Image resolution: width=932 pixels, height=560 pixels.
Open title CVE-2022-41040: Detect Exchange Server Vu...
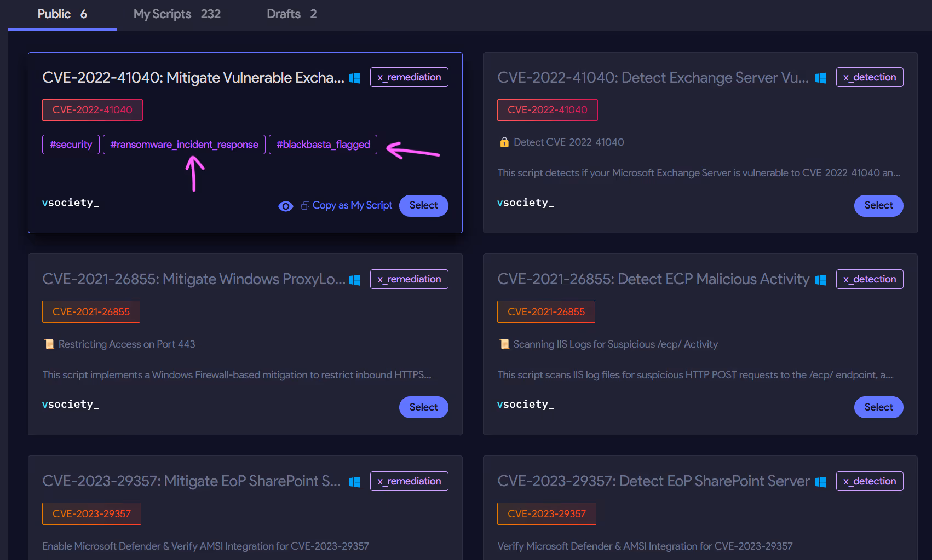pos(653,78)
